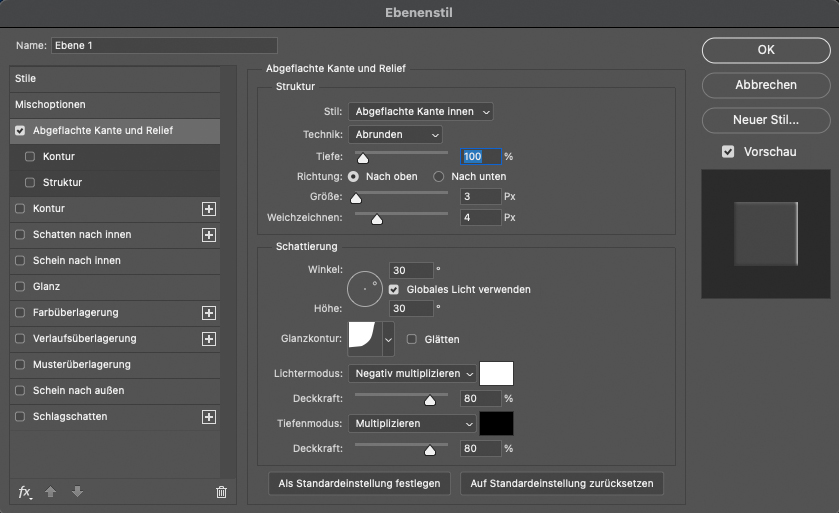The width and height of the screenshot is (839, 513).
Task: Click the Tiefenmodus Deckkraft slider handle
Action: pos(430,450)
